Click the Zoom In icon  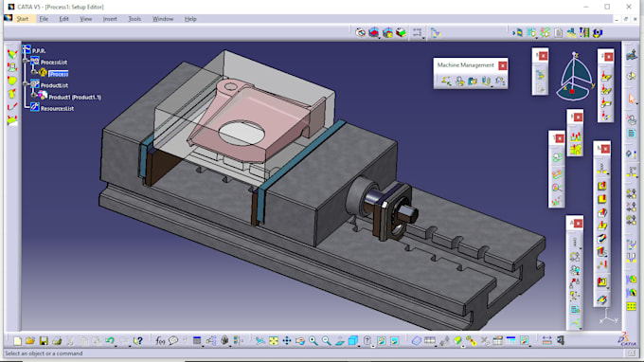pyautogui.click(x=313, y=340)
